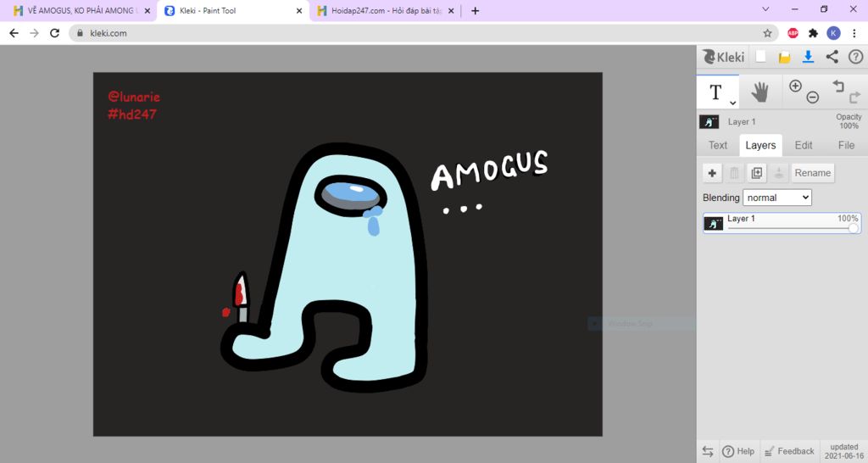Open help question mark icon in Kleki header
The image size is (868, 463).
tap(856, 57)
